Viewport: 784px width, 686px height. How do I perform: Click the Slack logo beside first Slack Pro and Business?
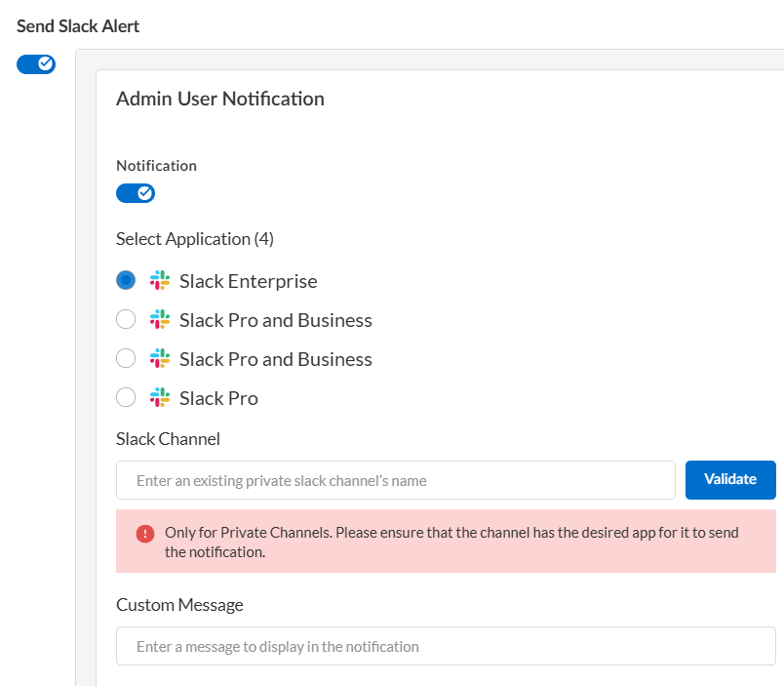(x=160, y=320)
